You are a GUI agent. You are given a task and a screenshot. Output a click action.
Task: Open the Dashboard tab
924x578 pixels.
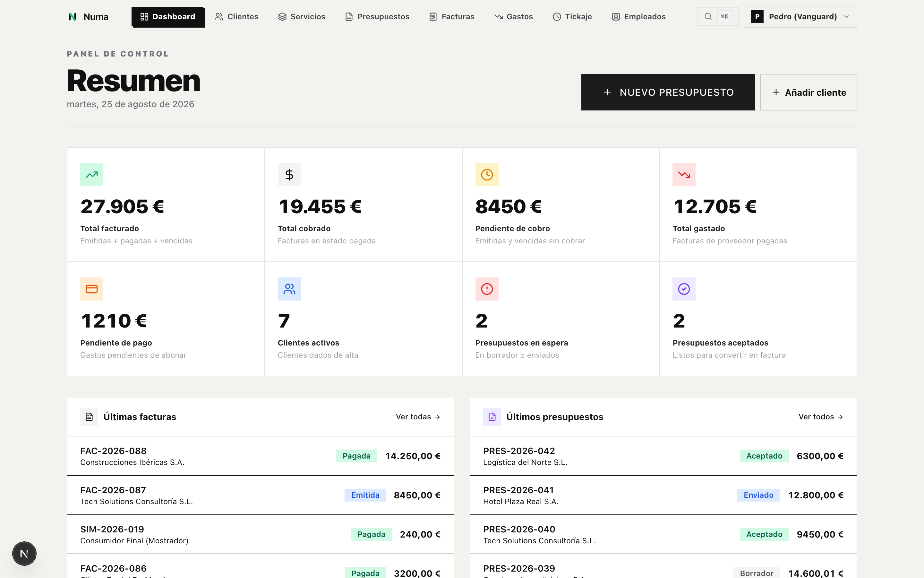tap(167, 17)
